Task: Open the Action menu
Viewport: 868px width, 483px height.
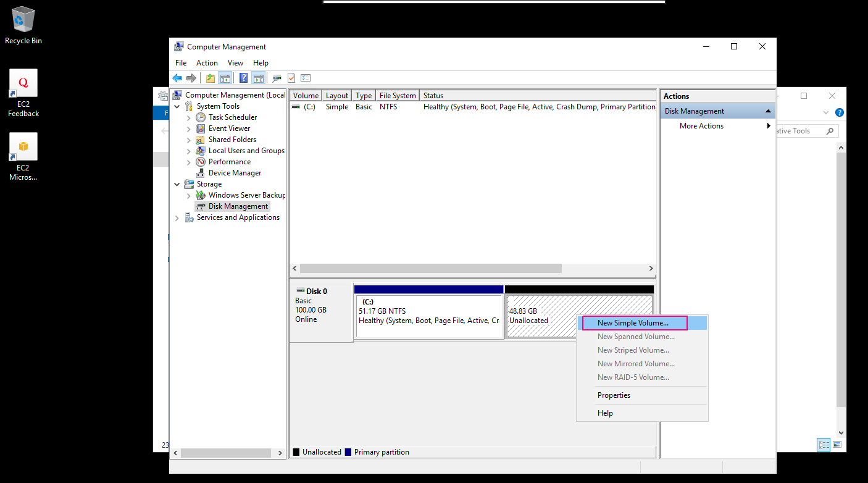Action: click(207, 63)
